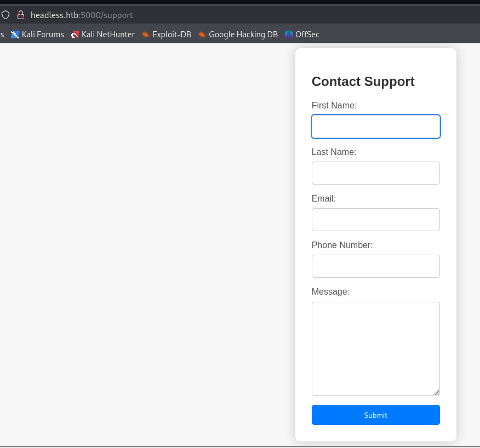The image size is (480, 448).
Task: Focus the First Name input field
Action: click(x=375, y=127)
